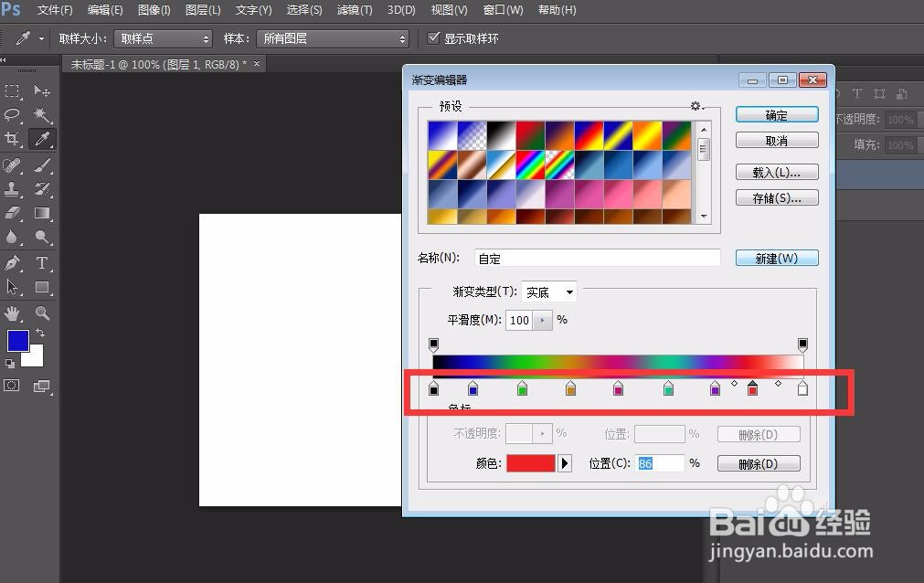The width and height of the screenshot is (924, 583).
Task: Select the Magic Wand tool
Action: click(42, 114)
